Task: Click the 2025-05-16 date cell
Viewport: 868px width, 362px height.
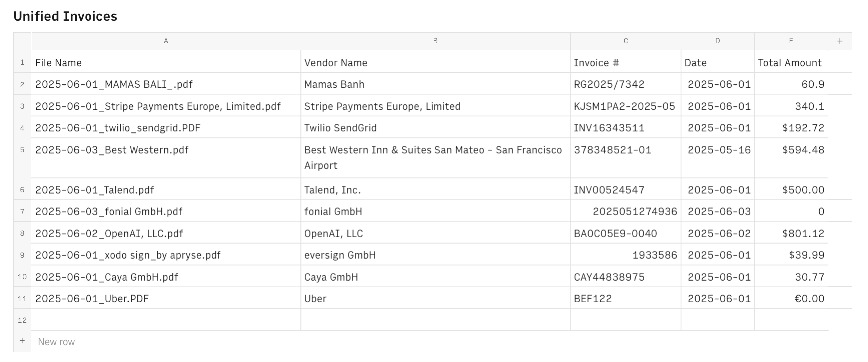Action: [718, 150]
